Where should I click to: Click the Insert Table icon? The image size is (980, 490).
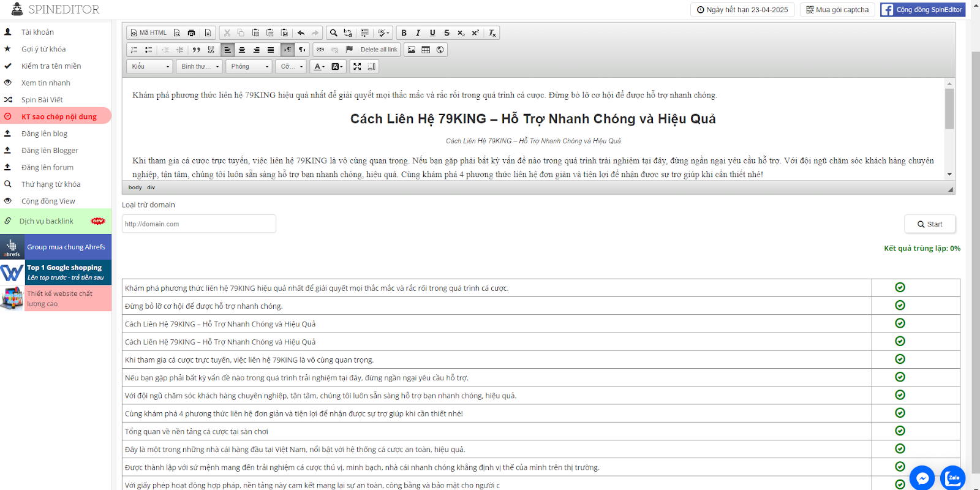point(426,50)
